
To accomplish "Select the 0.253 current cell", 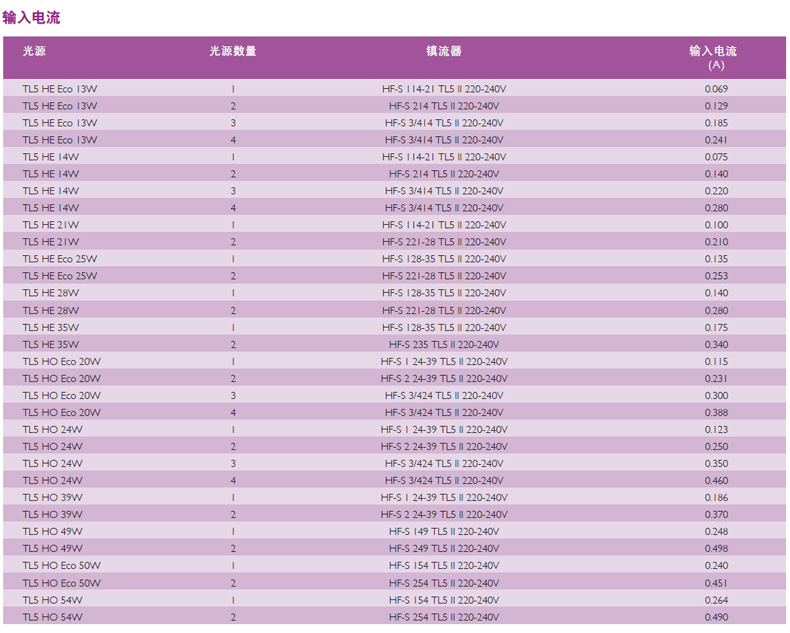I will (x=715, y=276).
